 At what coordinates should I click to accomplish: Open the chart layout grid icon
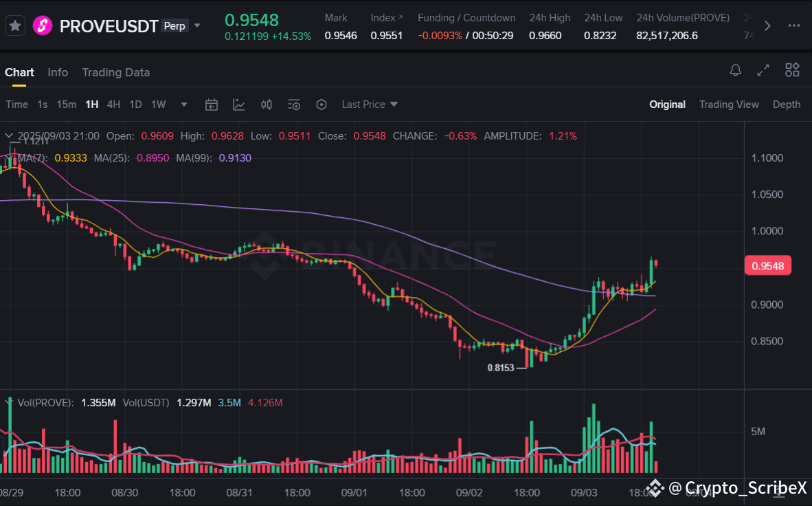pos(792,70)
